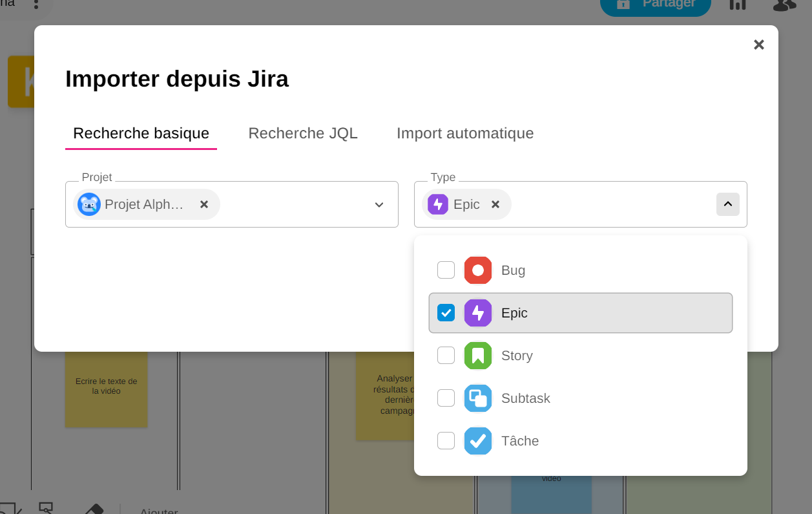The height and width of the screenshot is (514, 812).
Task: Click the Partager button
Action: (655, 5)
